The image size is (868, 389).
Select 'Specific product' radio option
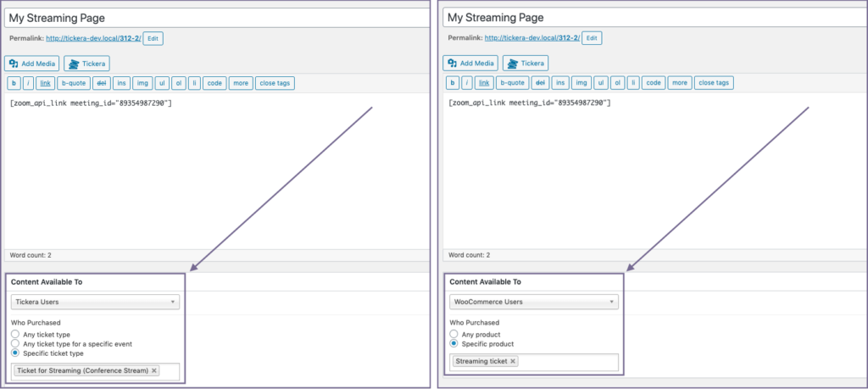pos(454,343)
